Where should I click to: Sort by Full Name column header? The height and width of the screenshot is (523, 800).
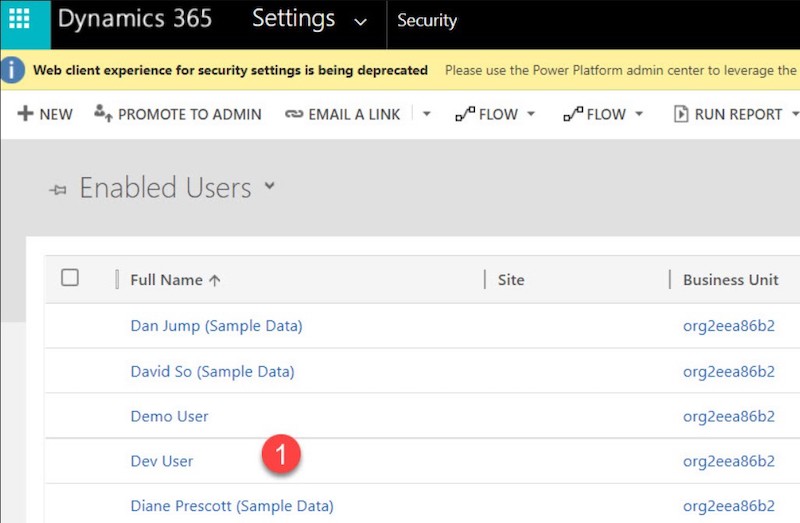(x=166, y=280)
